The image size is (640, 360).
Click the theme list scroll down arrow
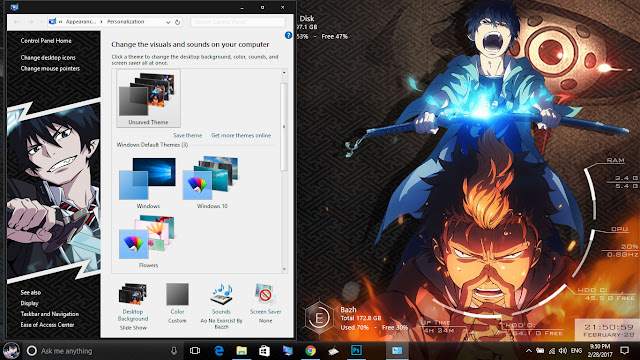click(x=284, y=269)
